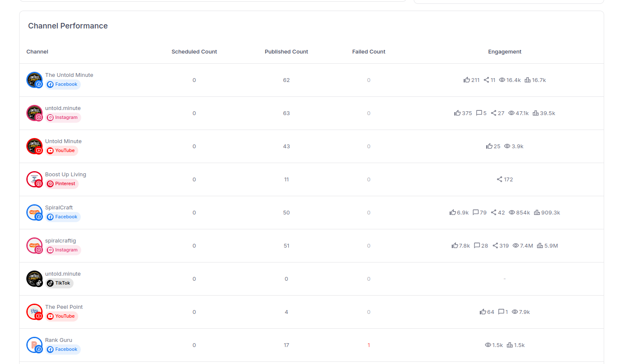
Task: Click the untold.minute TikTok channel avatar
Action: [34, 279]
